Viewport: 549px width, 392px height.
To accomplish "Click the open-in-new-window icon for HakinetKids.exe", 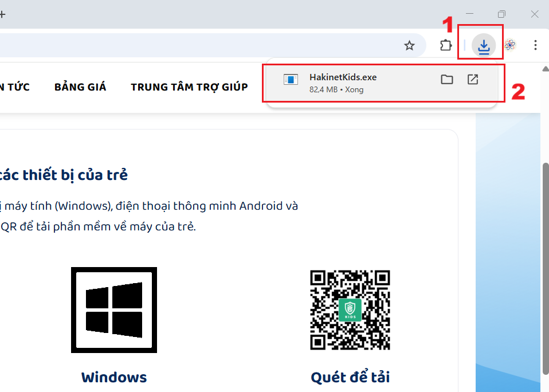I will pyautogui.click(x=473, y=80).
